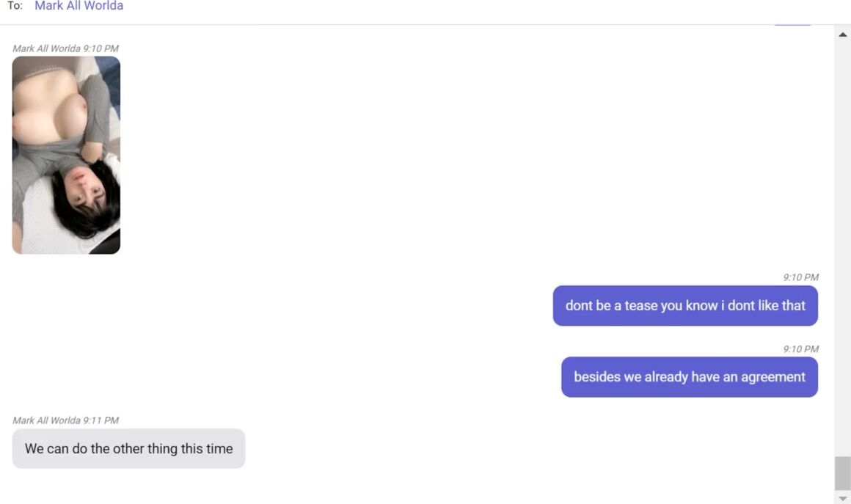Click the scrollbar up arrow
The height and width of the screenshot is (504, 851).
pyautogui.click(x=842, y=35)
